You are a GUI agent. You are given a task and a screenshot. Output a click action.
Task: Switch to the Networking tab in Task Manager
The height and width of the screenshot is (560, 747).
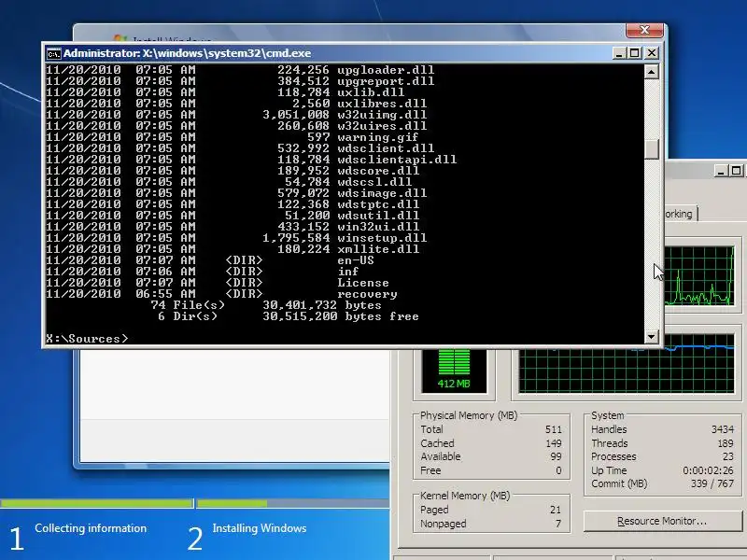(x=681, y=214)
